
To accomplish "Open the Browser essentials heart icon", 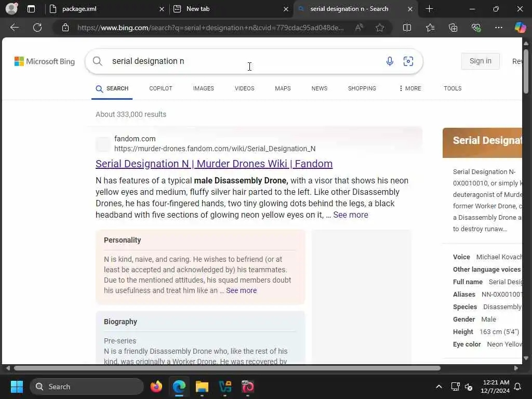I will [476, 28].
